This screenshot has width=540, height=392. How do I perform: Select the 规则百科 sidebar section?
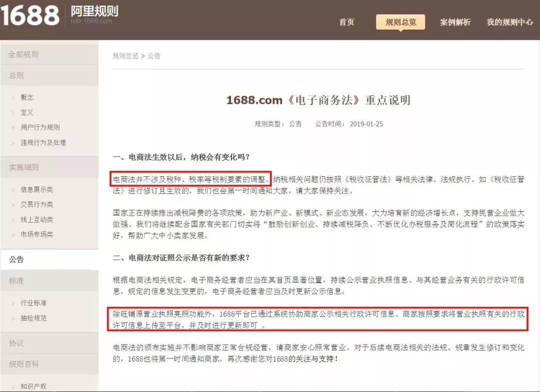[x=49, y=364]
